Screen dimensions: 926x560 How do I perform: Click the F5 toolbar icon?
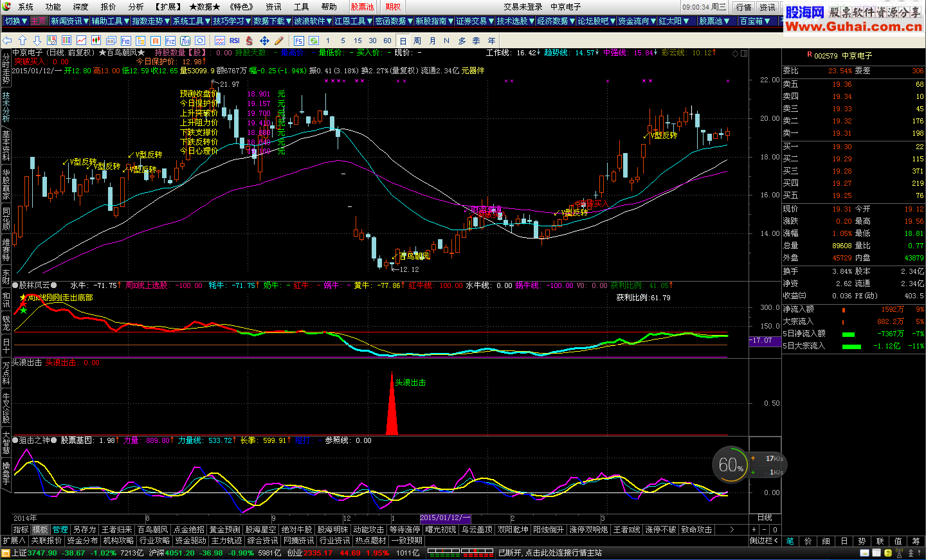[298, 41]
